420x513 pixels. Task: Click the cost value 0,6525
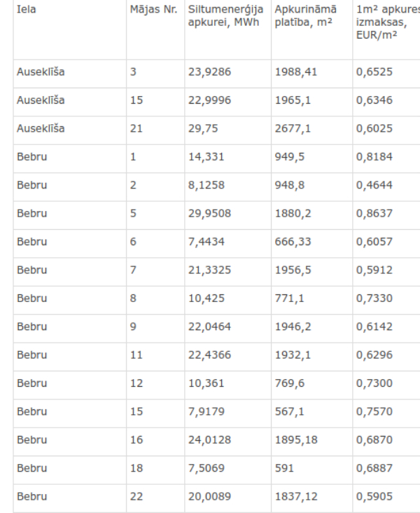[x=374, y=72]
